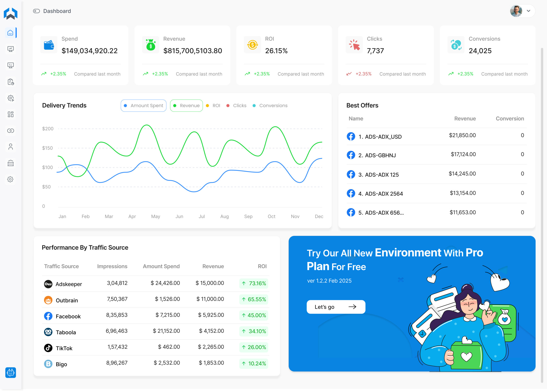This screenshot has width=547, height=392.
Task: Toggle the Clicks chart series
Action: 236,106
